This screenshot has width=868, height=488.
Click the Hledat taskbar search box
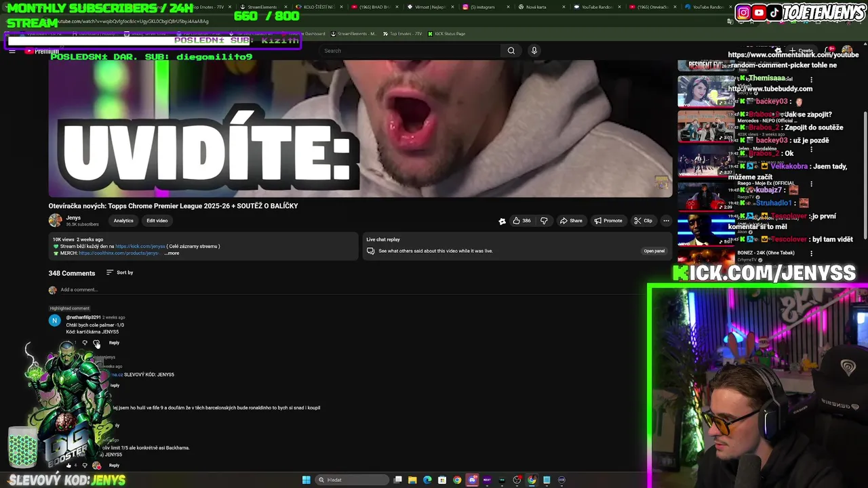(352, 480)
